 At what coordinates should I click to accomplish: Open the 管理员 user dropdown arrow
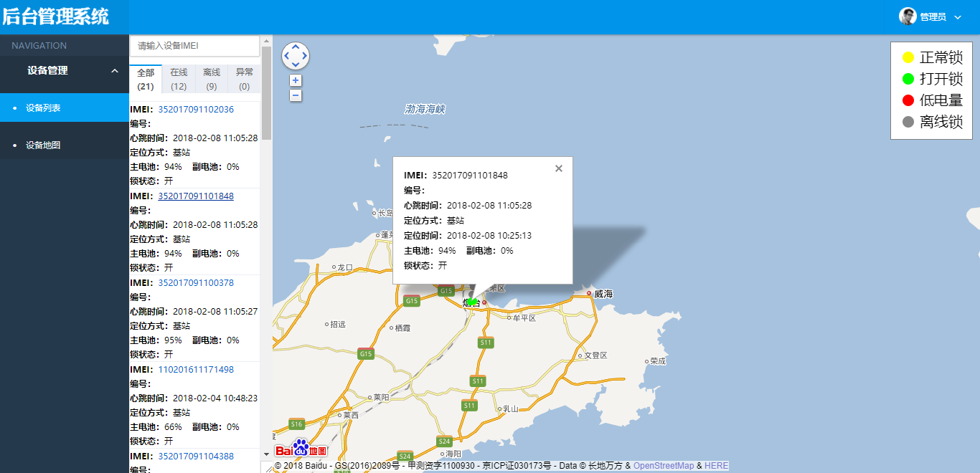958,17
